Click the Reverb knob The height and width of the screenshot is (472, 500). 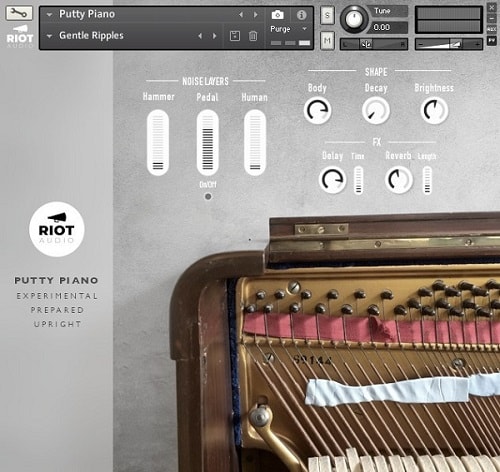click(x=398, y=180)
